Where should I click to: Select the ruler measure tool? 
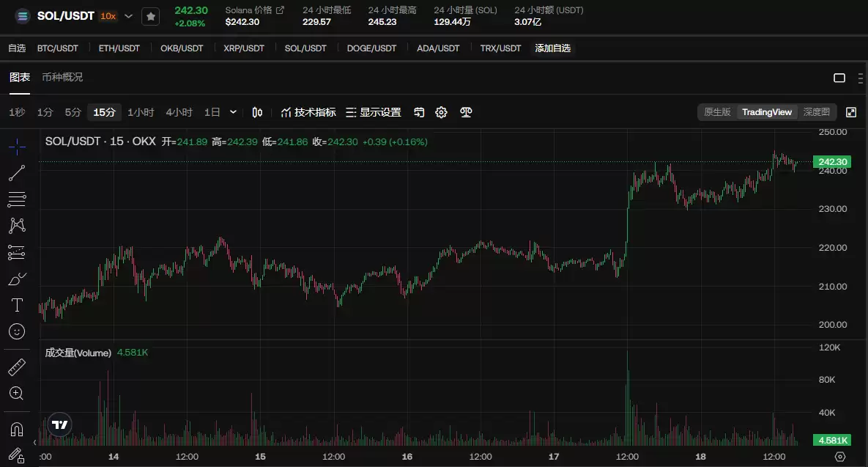click(x=16, y=367)
